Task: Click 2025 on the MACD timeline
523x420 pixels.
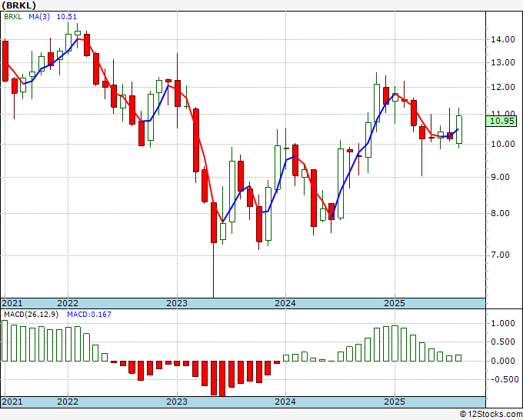Action: tap(395, 402)
